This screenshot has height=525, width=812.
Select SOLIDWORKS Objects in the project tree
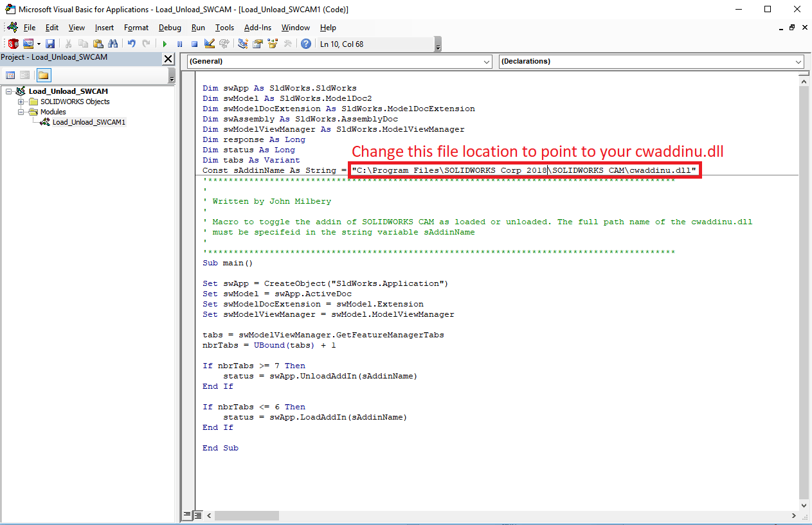click(75, 102)
